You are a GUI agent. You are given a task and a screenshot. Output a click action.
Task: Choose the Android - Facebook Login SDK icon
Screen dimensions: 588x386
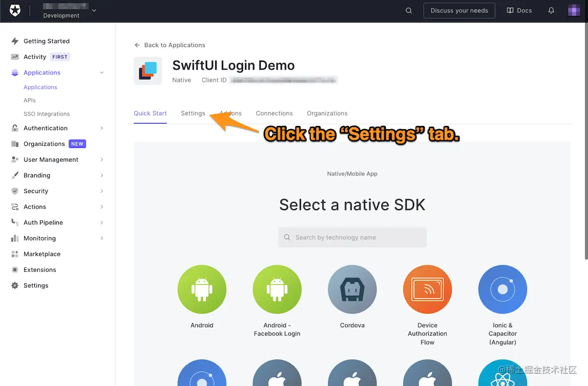pos(277,289)
